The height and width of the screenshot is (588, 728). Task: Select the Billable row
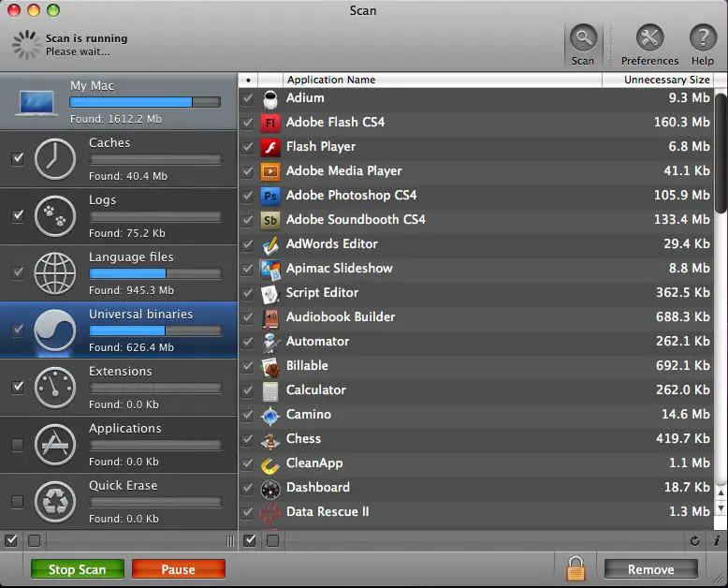pos(476,366)
